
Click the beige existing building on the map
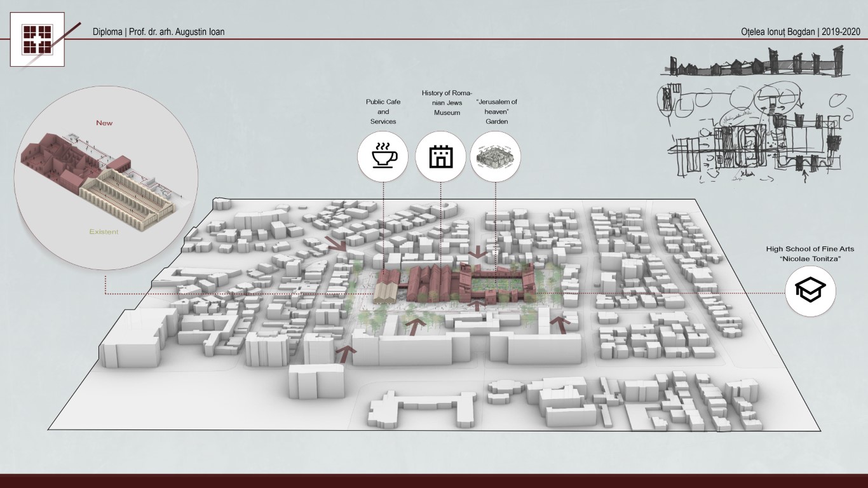[x=385, y=292]
